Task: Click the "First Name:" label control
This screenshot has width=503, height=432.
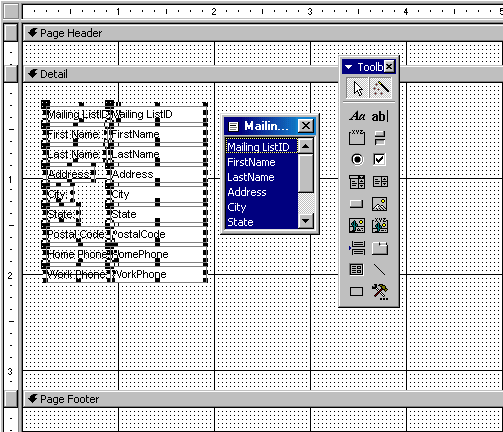Action: click(75, 135)
